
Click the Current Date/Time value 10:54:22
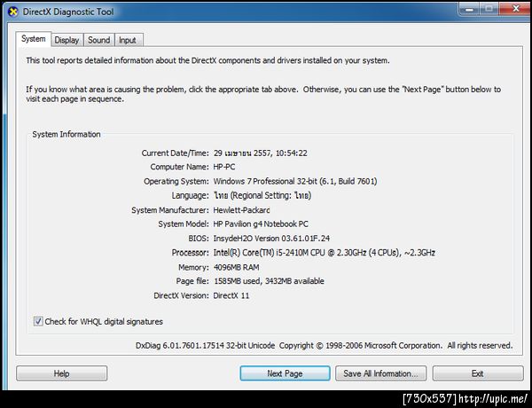[260, 153]
